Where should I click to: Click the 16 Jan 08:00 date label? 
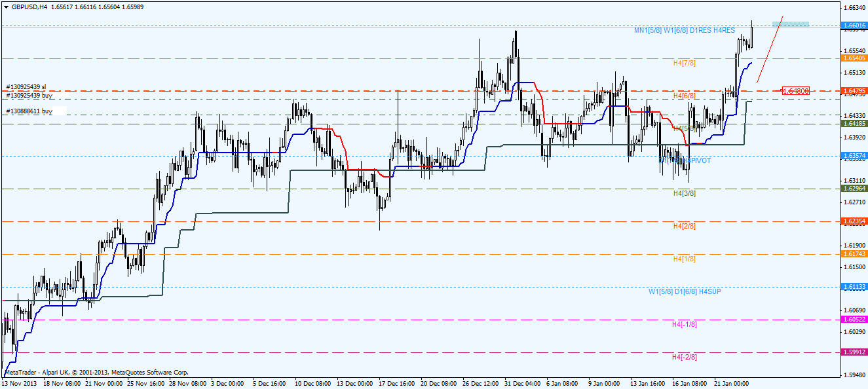point(690,383)
